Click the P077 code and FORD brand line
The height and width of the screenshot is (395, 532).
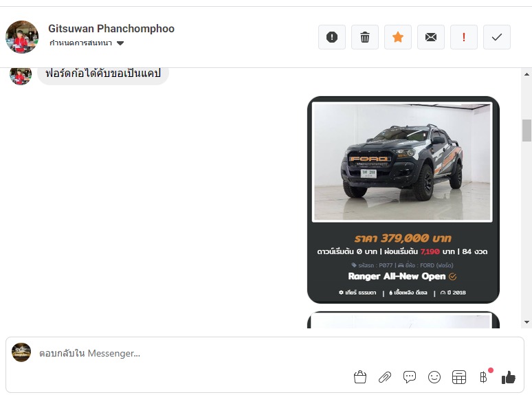pos(402,265)
